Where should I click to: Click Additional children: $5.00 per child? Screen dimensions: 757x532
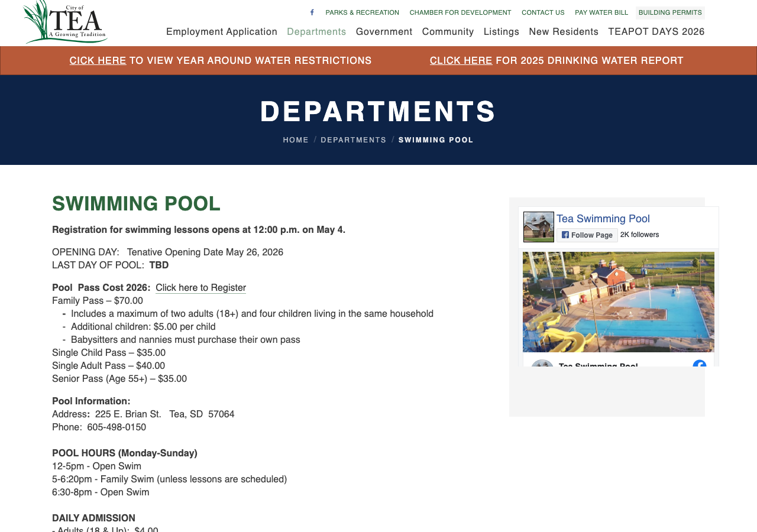[x=143, y=327]
